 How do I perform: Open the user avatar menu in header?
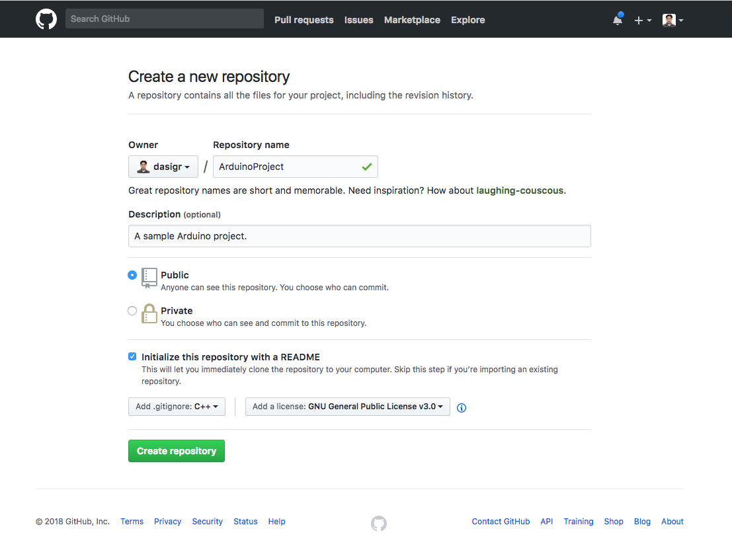tap(672, 20)
